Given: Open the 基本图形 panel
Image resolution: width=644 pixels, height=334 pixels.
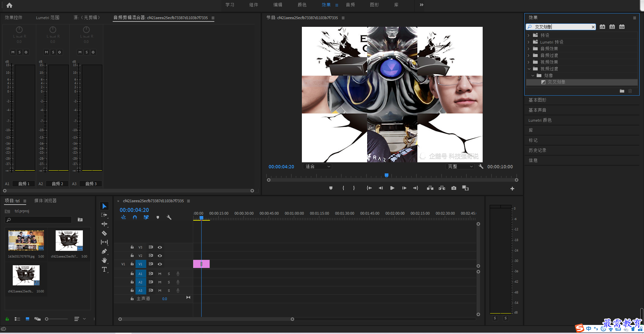Looking at the screenshot, I should coord(537,100).
